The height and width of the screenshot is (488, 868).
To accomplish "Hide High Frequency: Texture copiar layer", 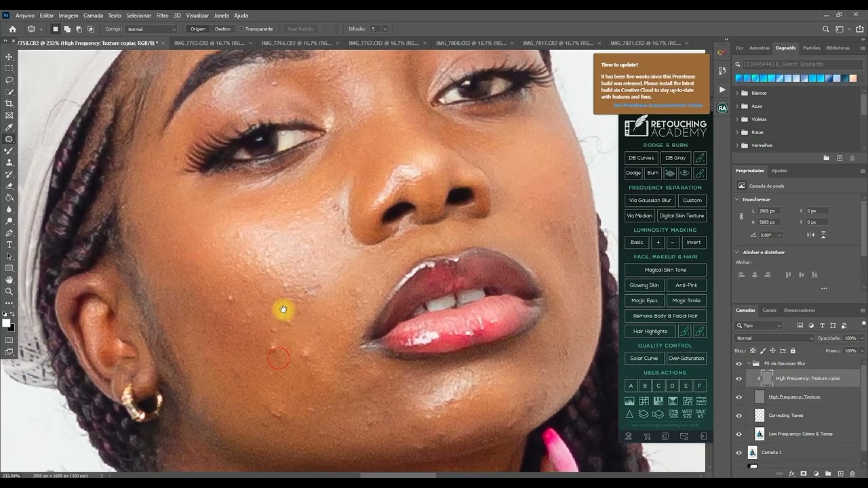I will [x=738, y=378].
